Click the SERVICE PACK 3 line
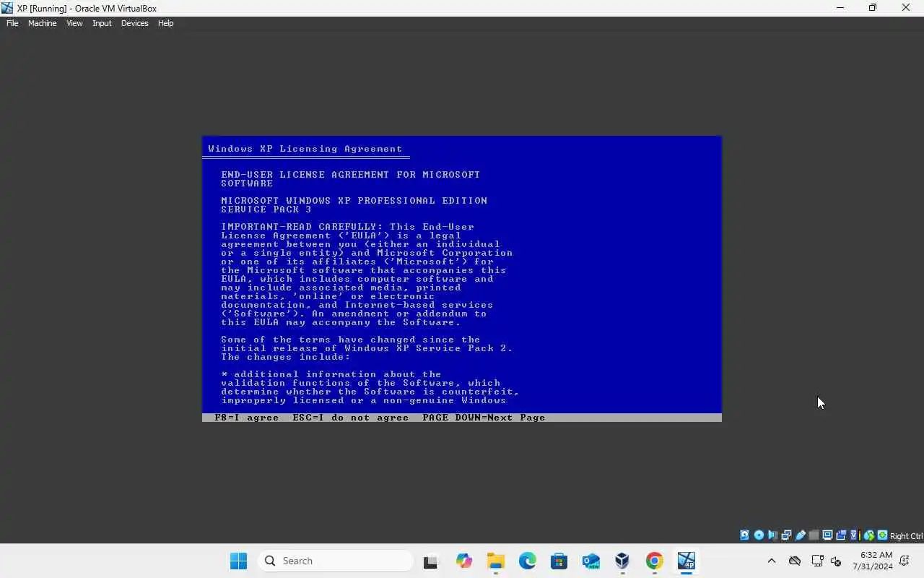924x578 pixels. 266,210
